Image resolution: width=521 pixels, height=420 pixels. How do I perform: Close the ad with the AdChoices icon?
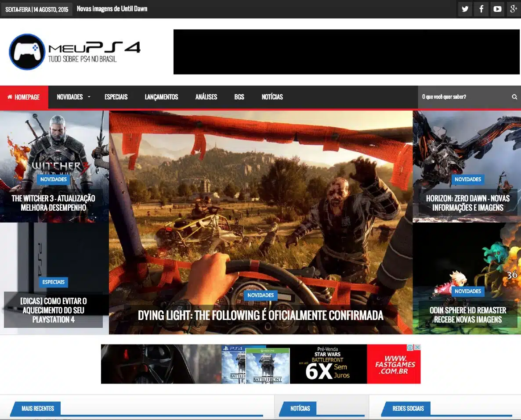pos(417,347)
